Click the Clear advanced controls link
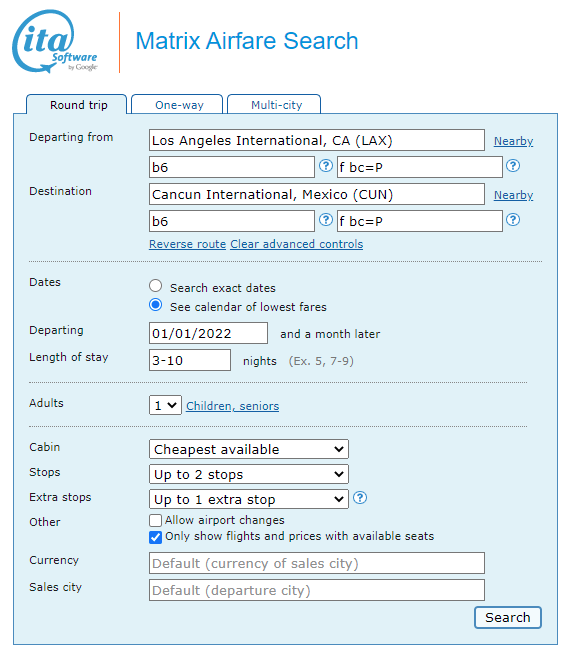Screen dimensions: 570x669 click(297, 244)
